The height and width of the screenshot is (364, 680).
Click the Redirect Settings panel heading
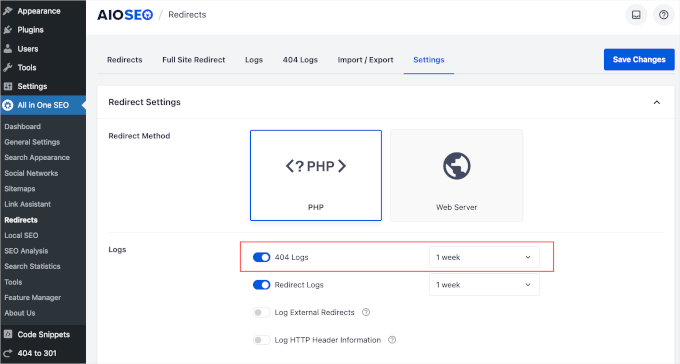[144, 102]
